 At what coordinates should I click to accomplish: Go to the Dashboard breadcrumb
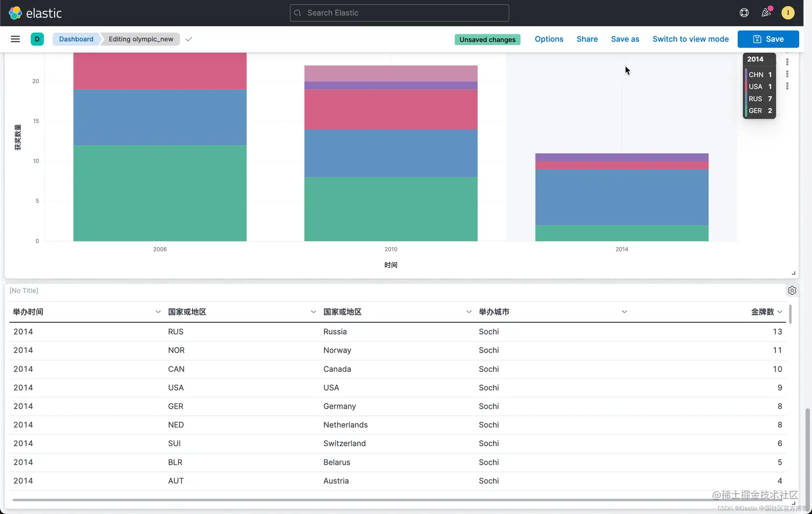76,39
